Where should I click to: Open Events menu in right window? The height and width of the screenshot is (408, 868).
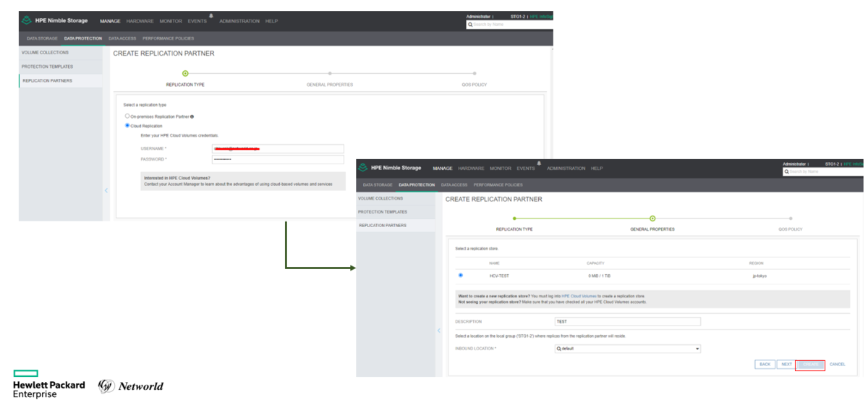point(526,169)
